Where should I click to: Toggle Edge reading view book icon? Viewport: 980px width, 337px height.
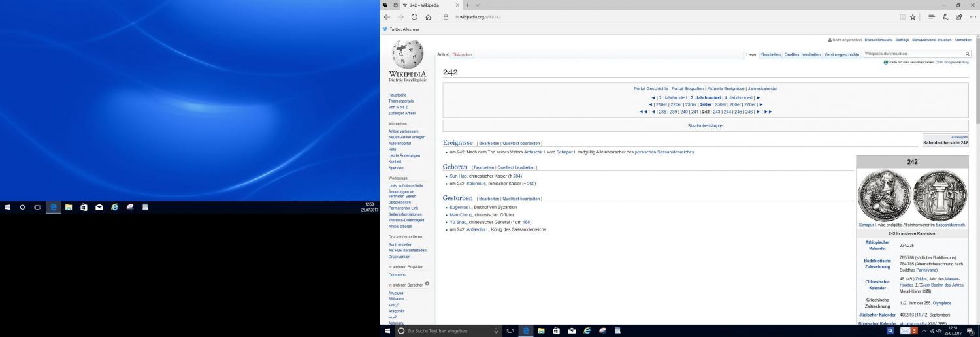tap(903, 17)
